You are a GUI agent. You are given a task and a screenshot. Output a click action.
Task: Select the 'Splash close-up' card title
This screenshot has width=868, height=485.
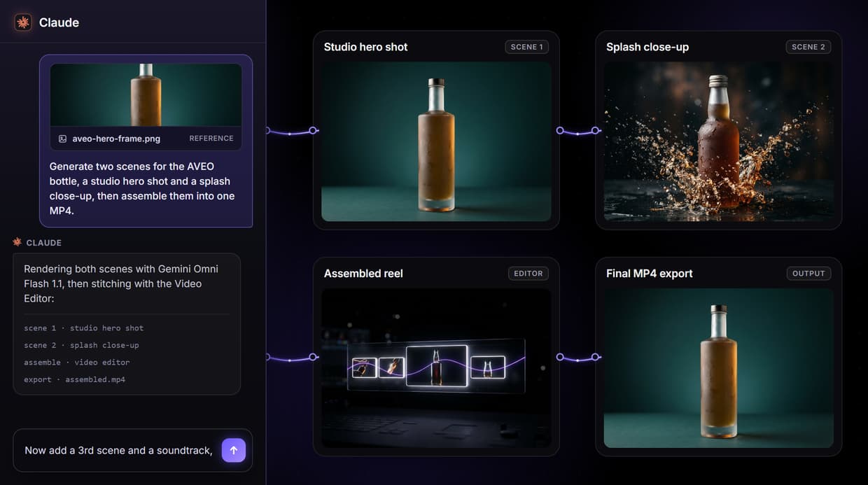click(x=647, y=47)
